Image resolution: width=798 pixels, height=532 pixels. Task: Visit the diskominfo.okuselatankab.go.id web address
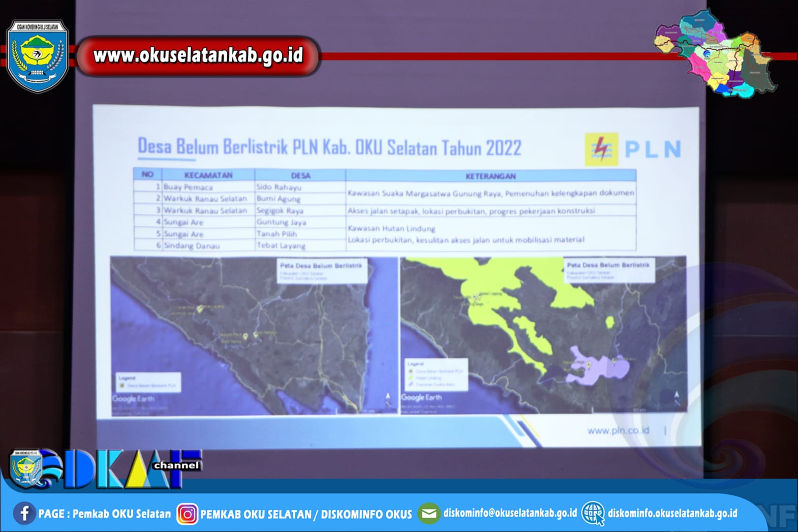tap(672, 513)
